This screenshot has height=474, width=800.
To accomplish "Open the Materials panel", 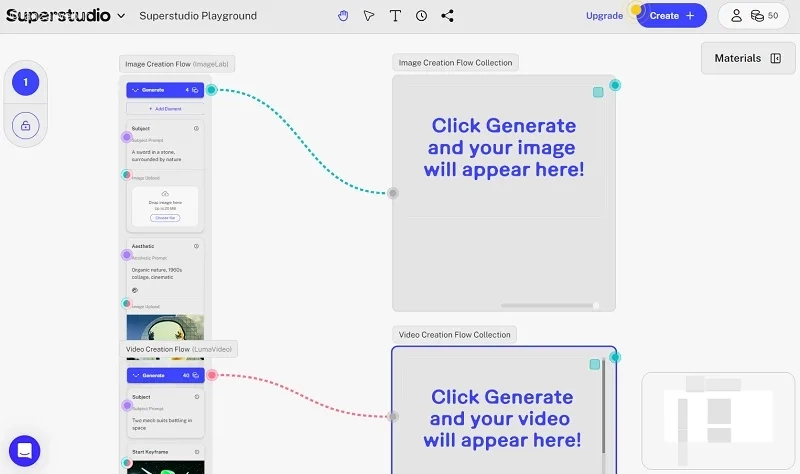I will (x=748, y=58).
